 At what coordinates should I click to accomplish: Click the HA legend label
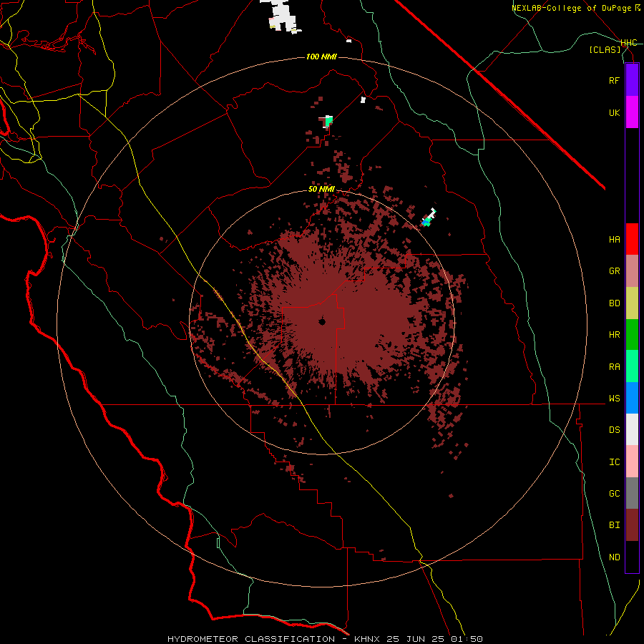tap(614, 239)
